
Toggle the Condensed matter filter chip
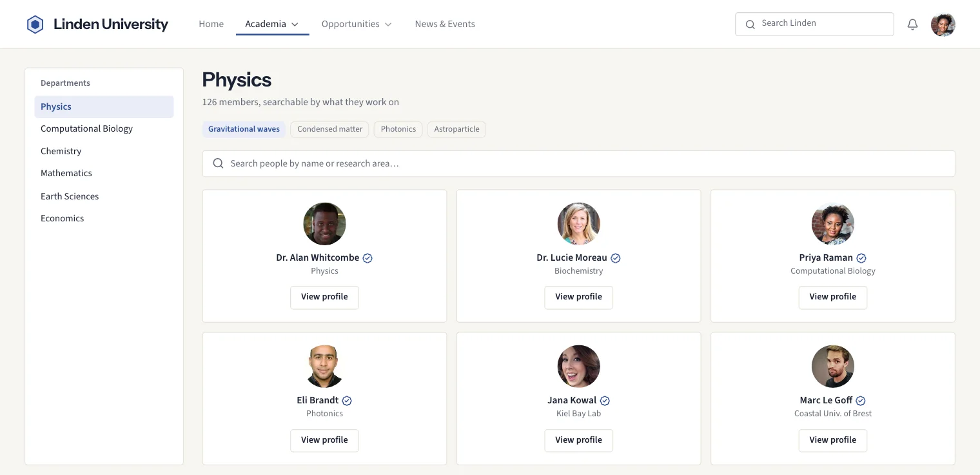[329, 129]
